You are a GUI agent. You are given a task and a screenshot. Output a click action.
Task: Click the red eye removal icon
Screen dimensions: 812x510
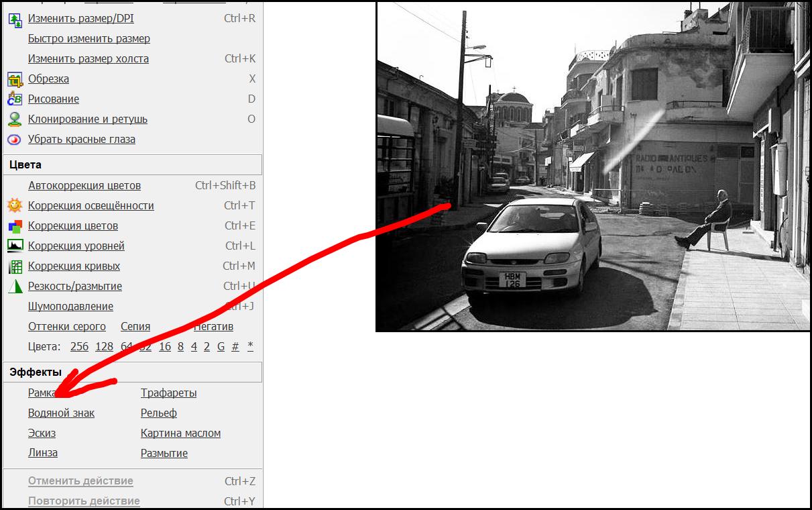[15, 140]
